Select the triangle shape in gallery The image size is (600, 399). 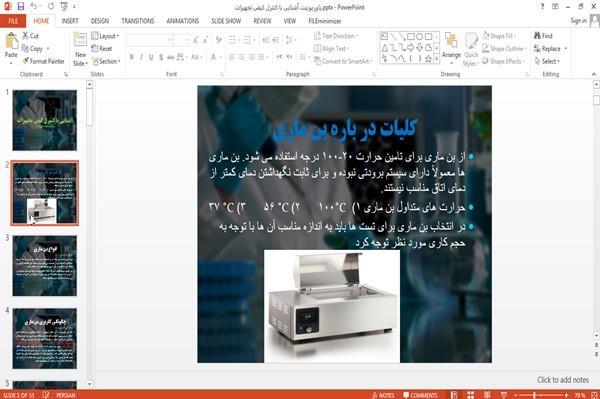click(x=385, y=48)
